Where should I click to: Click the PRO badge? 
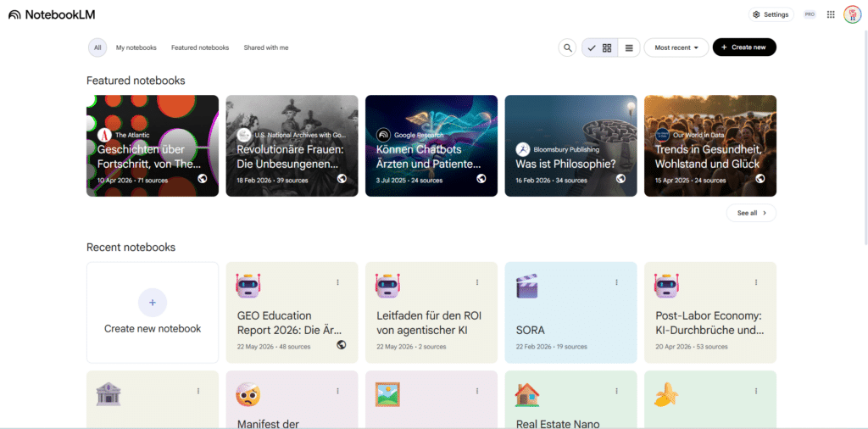(810, 14)
